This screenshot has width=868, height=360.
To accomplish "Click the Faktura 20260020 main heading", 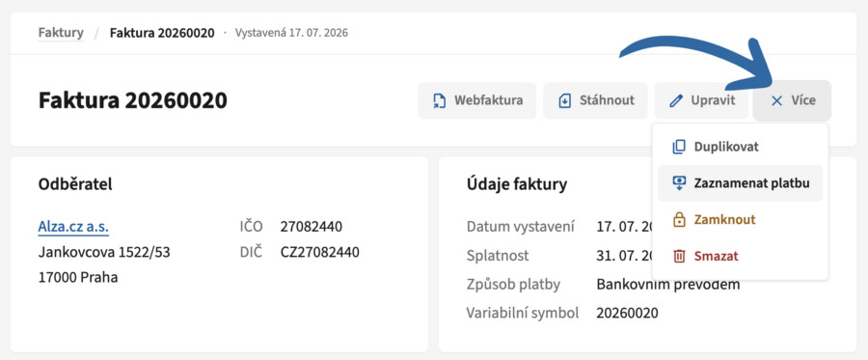I will coord(132,100).
